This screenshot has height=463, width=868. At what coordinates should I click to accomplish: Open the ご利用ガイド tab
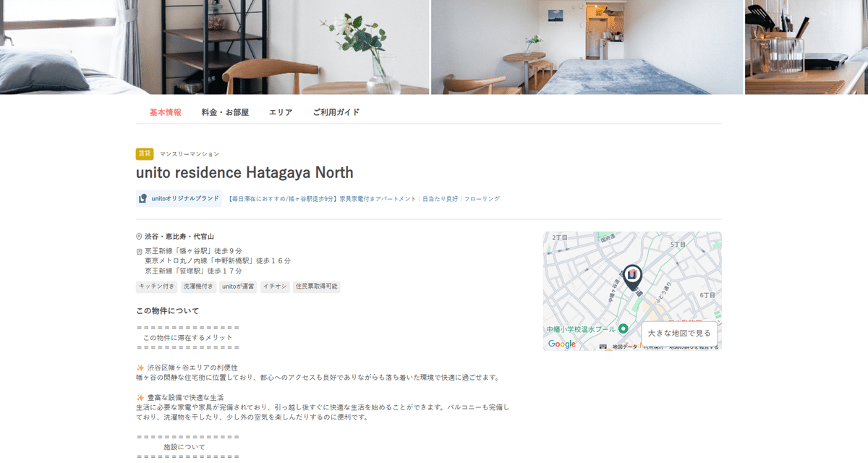336,112
